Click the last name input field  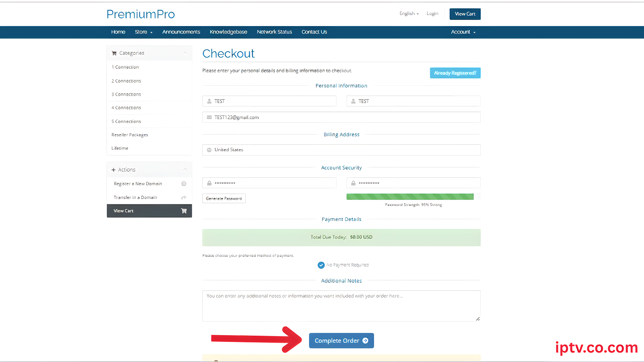click(x=413, y=101)
